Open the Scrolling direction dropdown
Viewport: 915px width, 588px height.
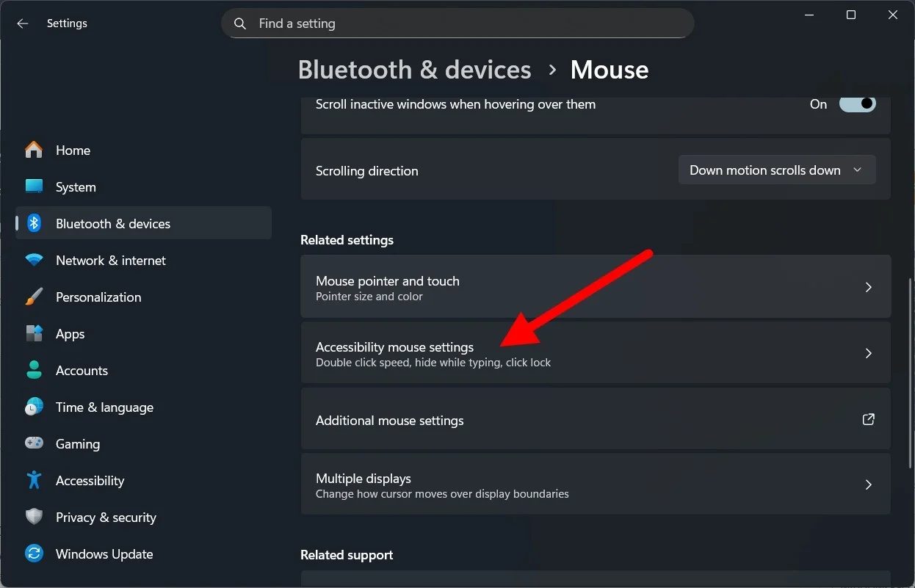point(776,170)
